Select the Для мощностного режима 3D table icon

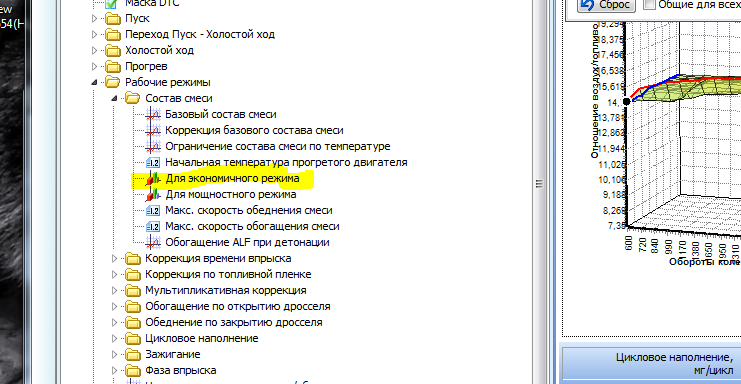click(x=153, y=195)
